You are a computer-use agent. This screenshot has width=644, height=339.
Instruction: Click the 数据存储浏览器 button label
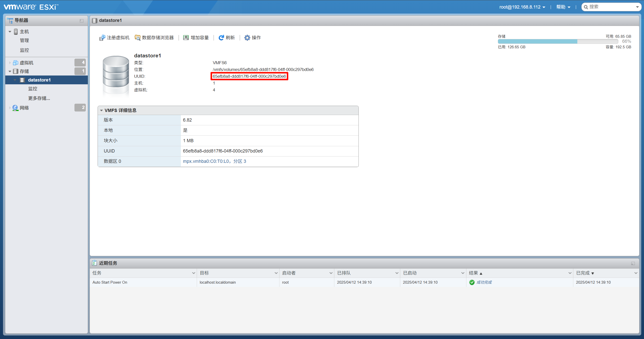coord(158,38)
